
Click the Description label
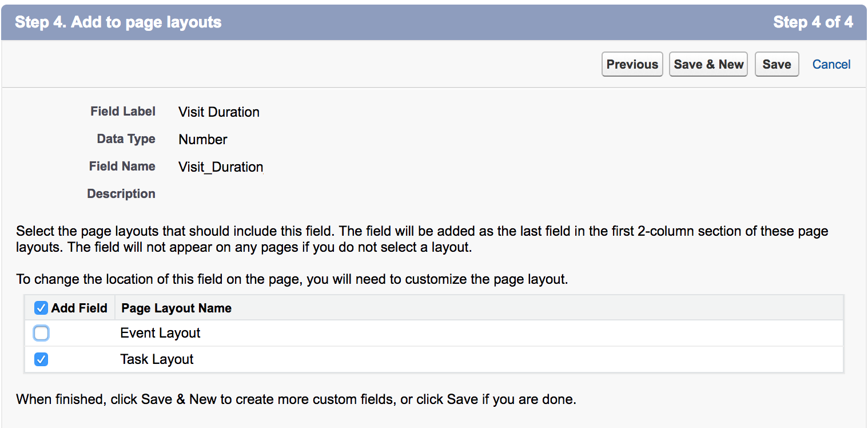click(x=121, y=193)
